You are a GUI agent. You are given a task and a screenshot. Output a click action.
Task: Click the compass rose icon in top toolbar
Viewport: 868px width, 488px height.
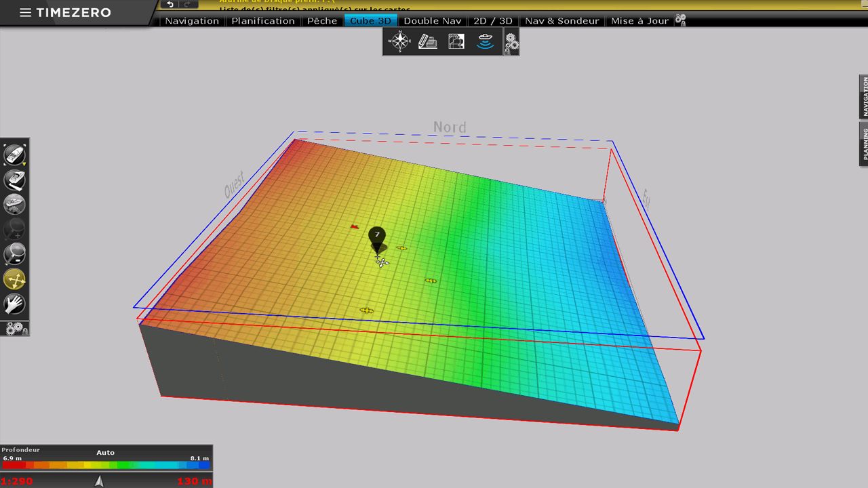(399, 42)
